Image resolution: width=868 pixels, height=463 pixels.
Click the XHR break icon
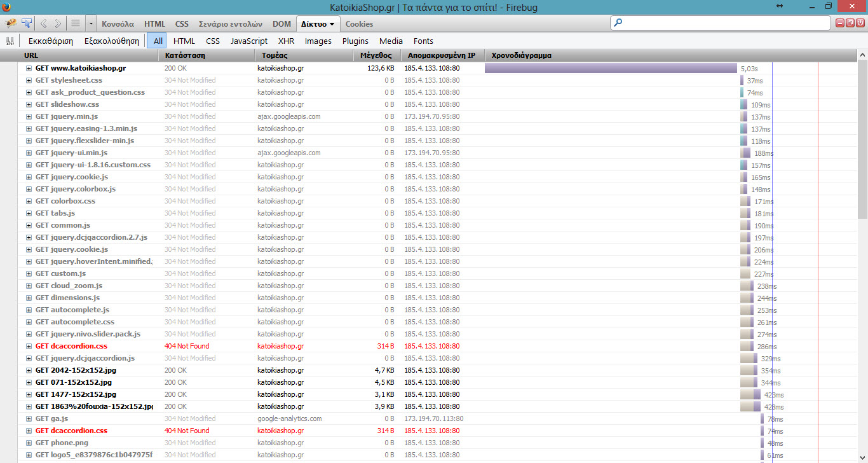point(10,41)
